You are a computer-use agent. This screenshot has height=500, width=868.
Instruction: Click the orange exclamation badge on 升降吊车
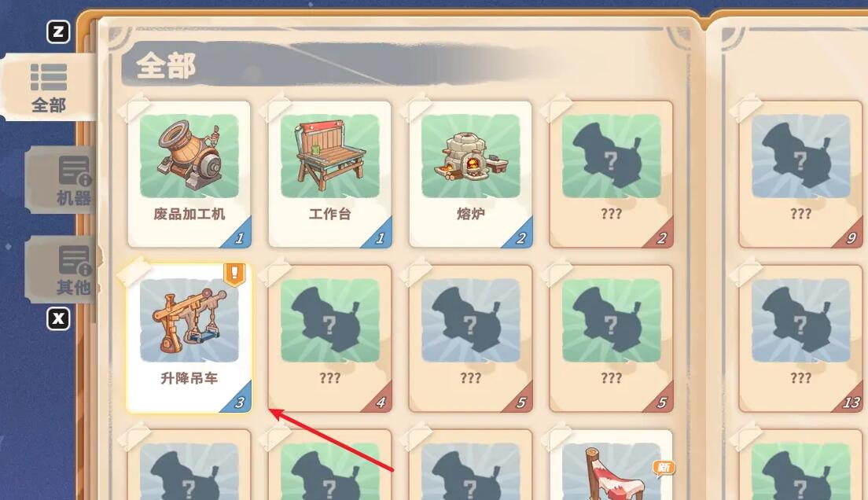[x=235, y=274]
